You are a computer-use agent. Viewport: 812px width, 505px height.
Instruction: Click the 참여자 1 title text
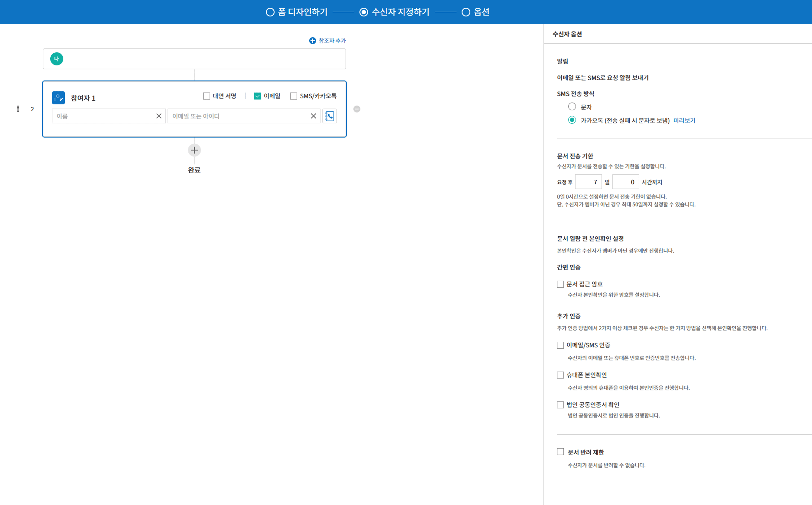(83, 98)
